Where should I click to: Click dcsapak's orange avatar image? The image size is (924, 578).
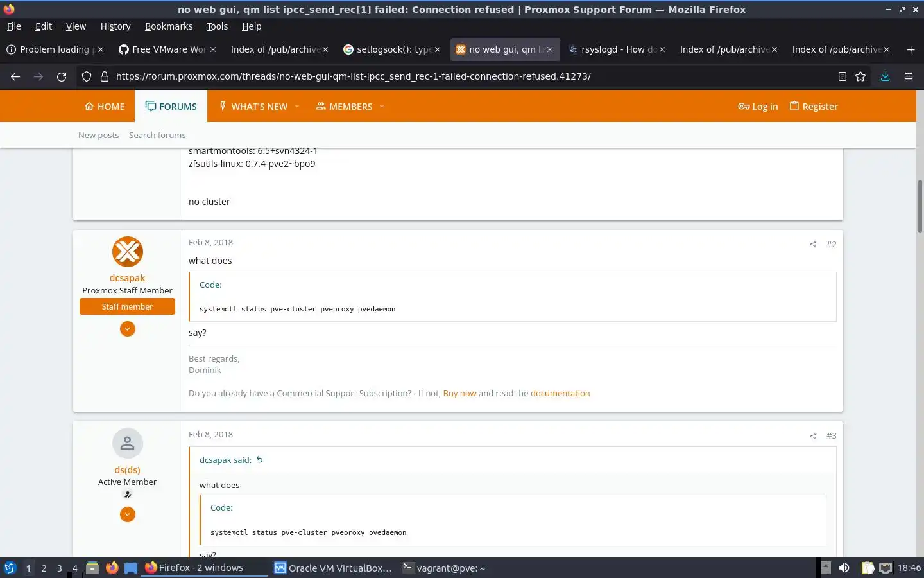tap(128, 252)
